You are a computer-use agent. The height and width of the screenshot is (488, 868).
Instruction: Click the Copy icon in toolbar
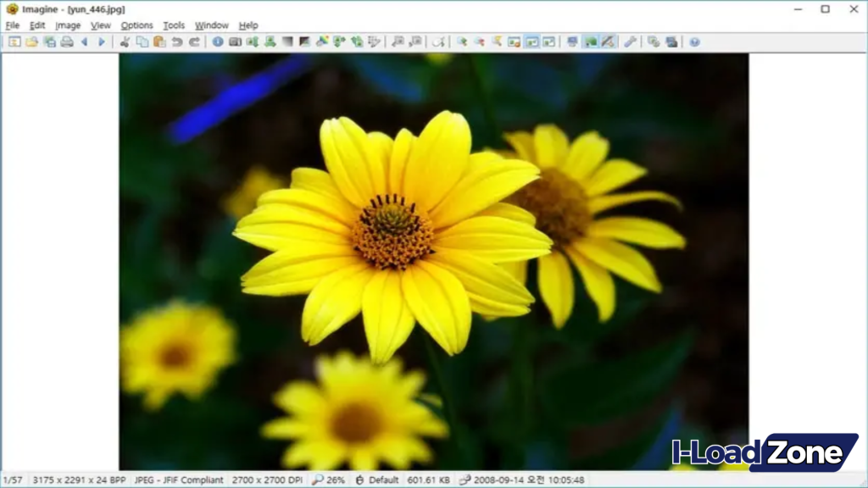click(x=142, y=42)
